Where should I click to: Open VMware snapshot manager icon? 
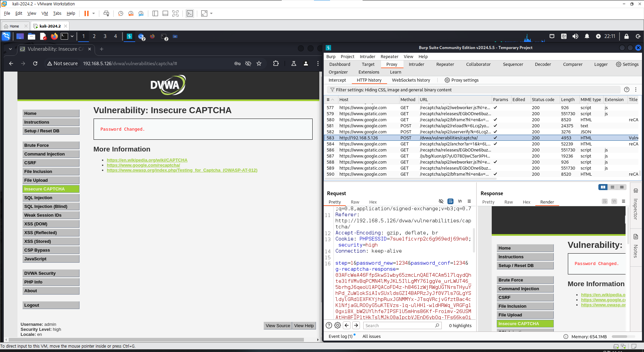[x=141, y=13]
